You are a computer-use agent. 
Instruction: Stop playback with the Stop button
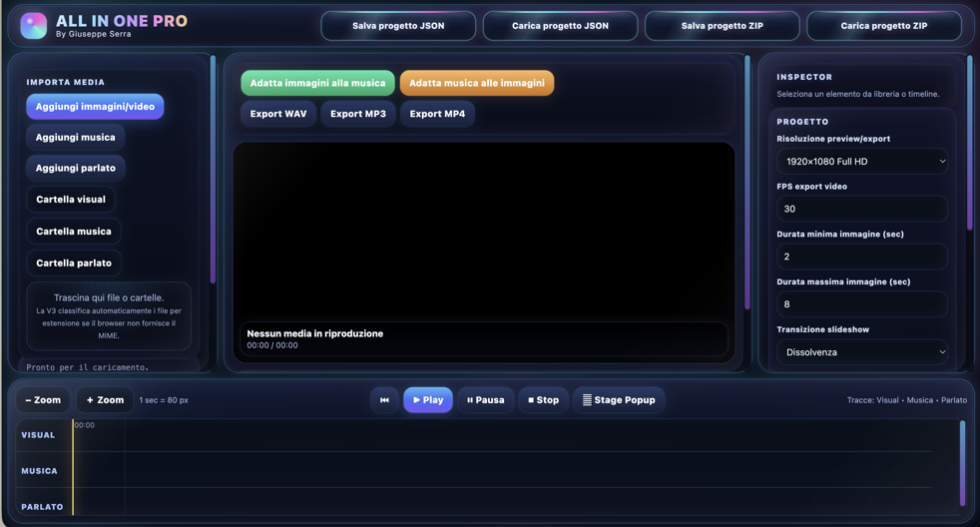(x=543, y=400)
